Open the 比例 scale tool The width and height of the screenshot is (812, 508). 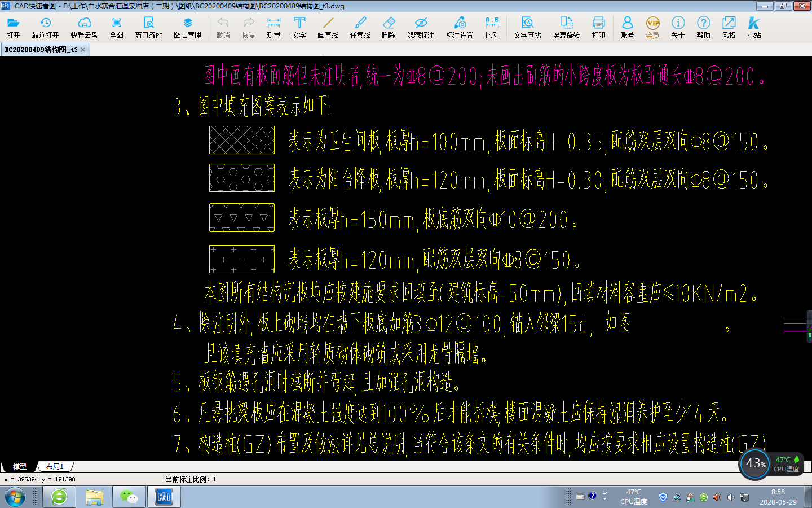(x=492, y=27)
